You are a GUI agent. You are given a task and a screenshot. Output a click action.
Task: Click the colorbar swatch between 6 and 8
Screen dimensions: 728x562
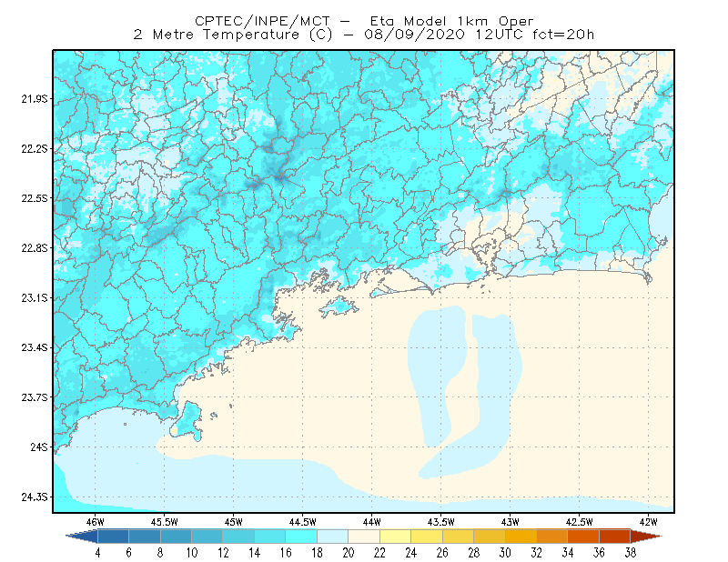click(x=145, y=536)
